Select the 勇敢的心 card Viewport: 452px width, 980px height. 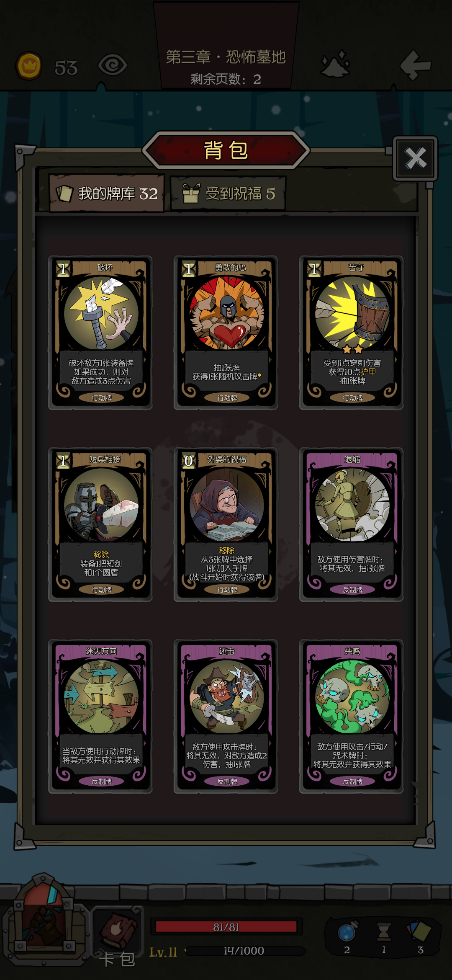[226, 333]
